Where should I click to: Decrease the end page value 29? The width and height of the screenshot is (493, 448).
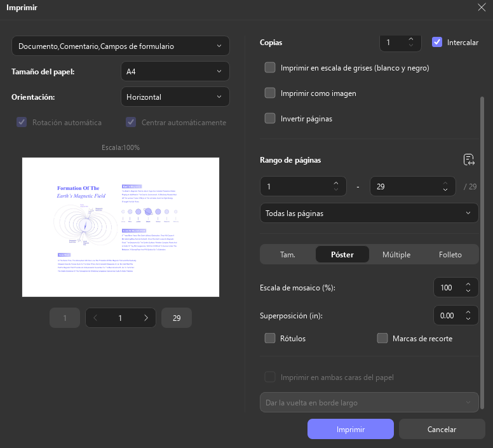click(445, 189)
